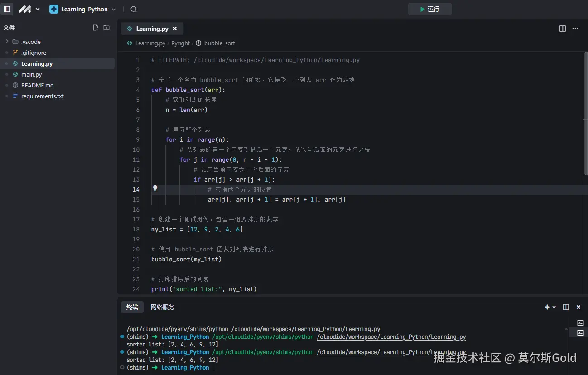Open new terminal dropdown chevron
This screenshot has width=588, height=375.
[554, 307]
